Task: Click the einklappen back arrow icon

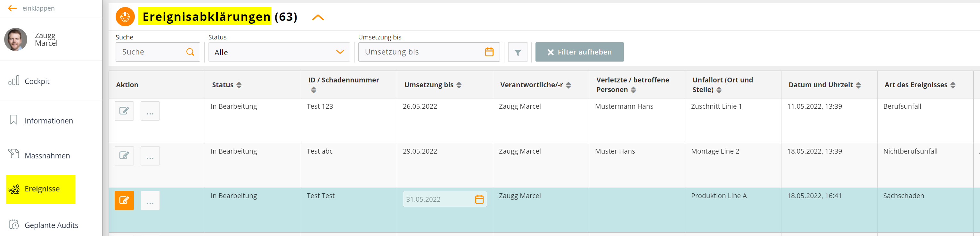Action: coord(12,8)
